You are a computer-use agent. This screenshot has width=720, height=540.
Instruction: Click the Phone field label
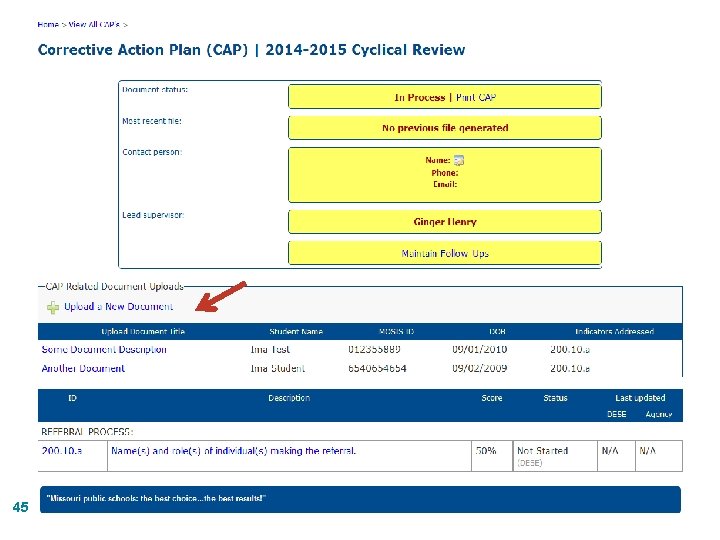point(444,173)
